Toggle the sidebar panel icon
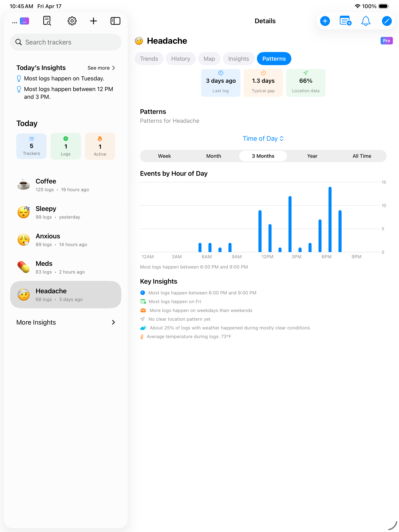 [115, 21]
